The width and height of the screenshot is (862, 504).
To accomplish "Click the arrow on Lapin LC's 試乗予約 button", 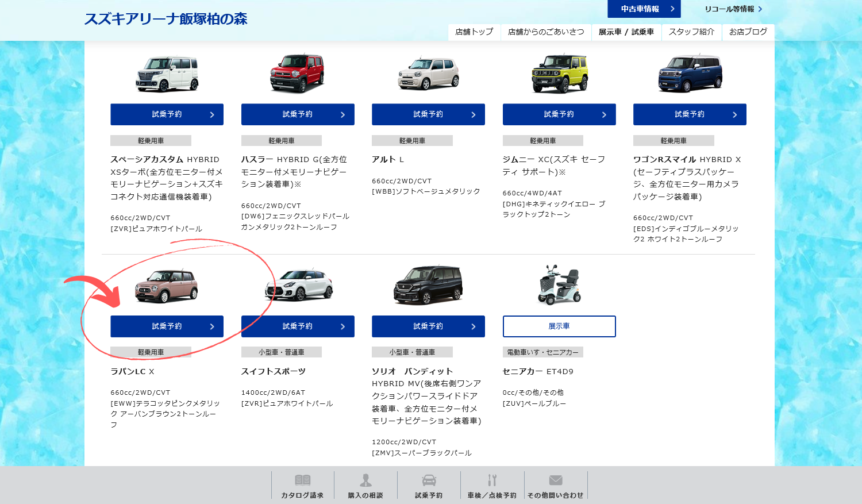I will pos(212,326).
